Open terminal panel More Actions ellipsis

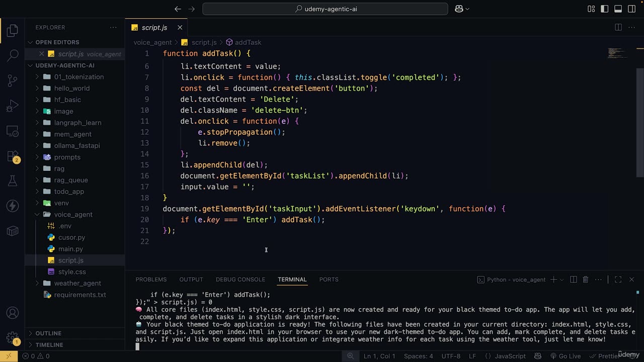pos(598,280)
